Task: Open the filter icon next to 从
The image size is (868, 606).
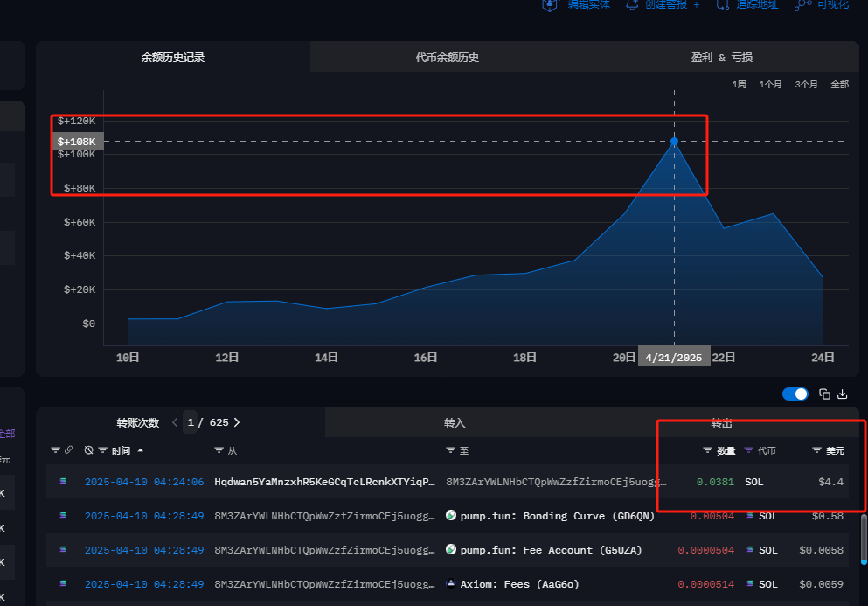Action: point(219,450)
